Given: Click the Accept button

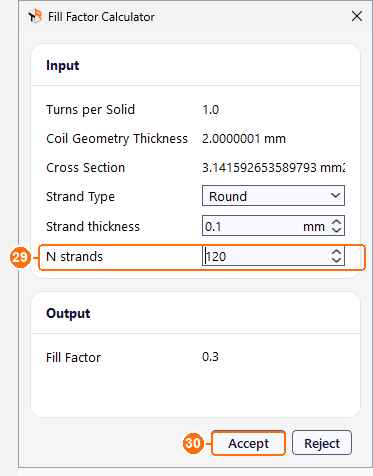Looking at the screenshot, I should click(248, 443).
